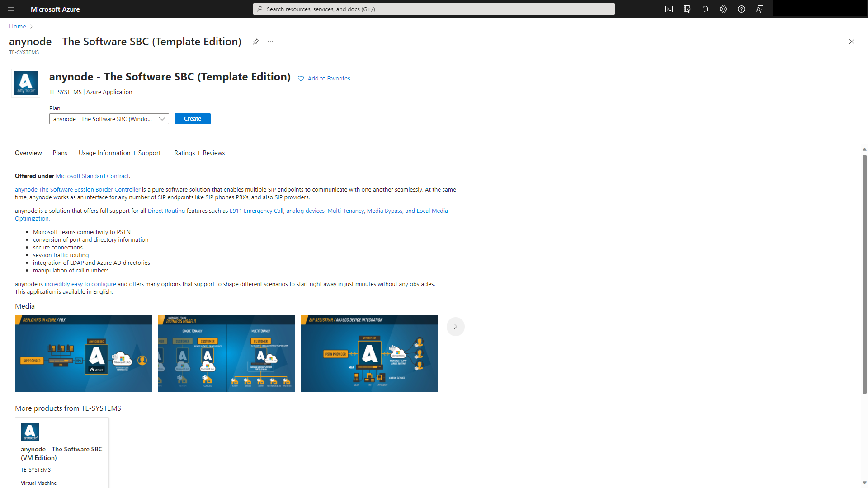Image resolution: width=868 pixels, height=488 pixels.
Task: Click the Azure notifications bell icon
Action: pyautogui.click(x=705, y=9)
